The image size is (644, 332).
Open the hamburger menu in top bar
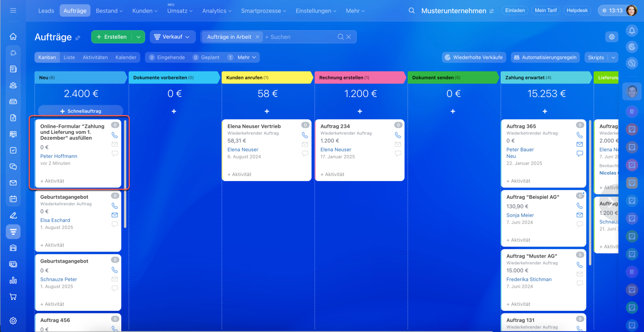tap(13, 10)
